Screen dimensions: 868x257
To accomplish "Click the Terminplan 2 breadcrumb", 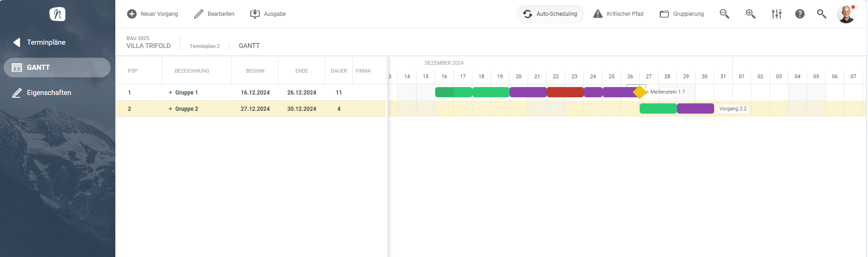I will (205, 46).
